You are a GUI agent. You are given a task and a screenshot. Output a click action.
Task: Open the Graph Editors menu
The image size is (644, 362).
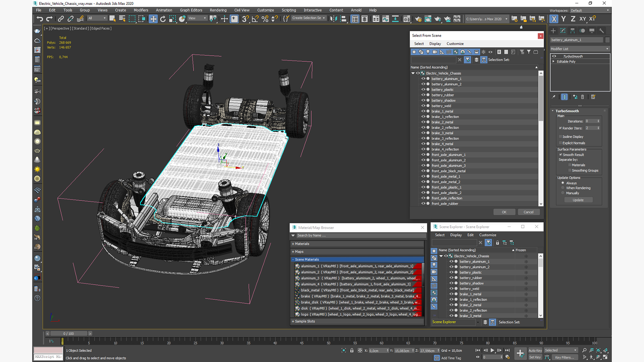coord(191,10)
